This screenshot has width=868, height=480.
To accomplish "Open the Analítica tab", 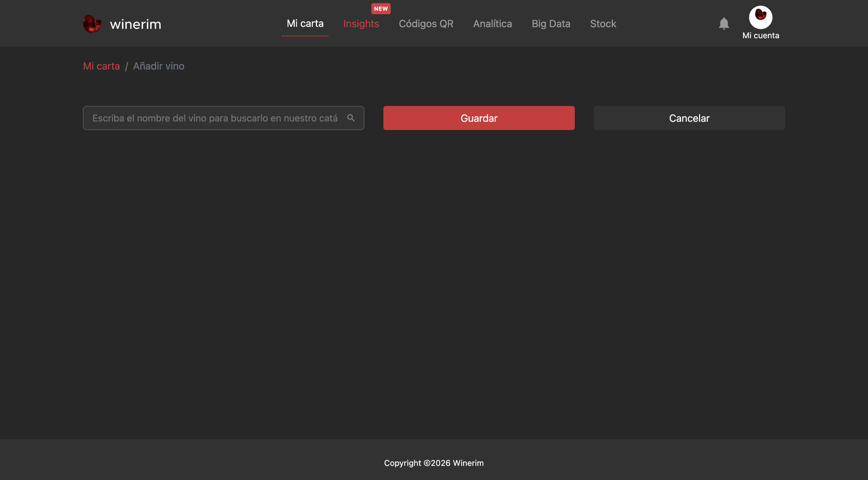I will pos(492,24).
